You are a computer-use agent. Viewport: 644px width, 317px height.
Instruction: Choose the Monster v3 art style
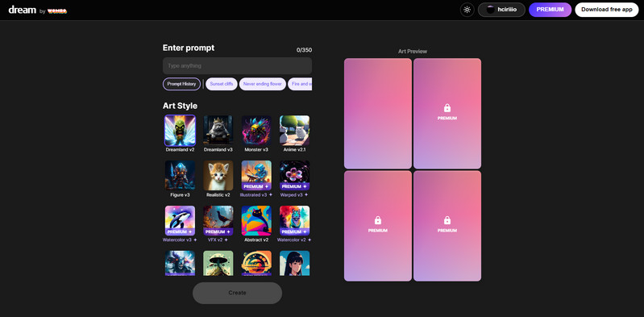pyautogui.click(x=256, y=134)
